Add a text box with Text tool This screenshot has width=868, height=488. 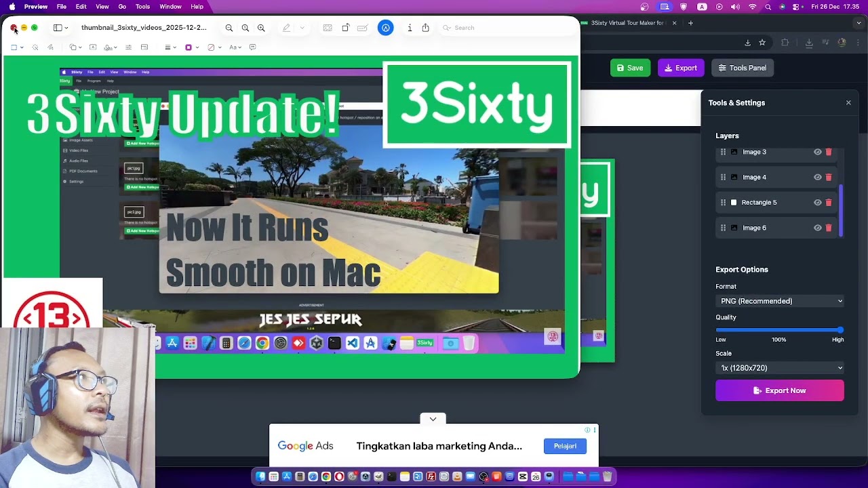[x=93, y=47]
